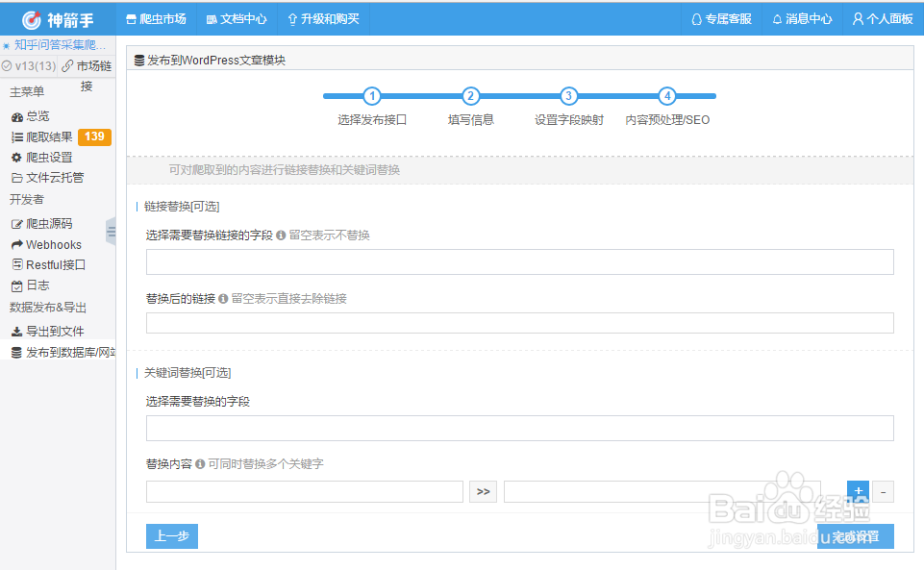Click step 1 选择发布接口 in the progress bar

(x=372, y=97)
